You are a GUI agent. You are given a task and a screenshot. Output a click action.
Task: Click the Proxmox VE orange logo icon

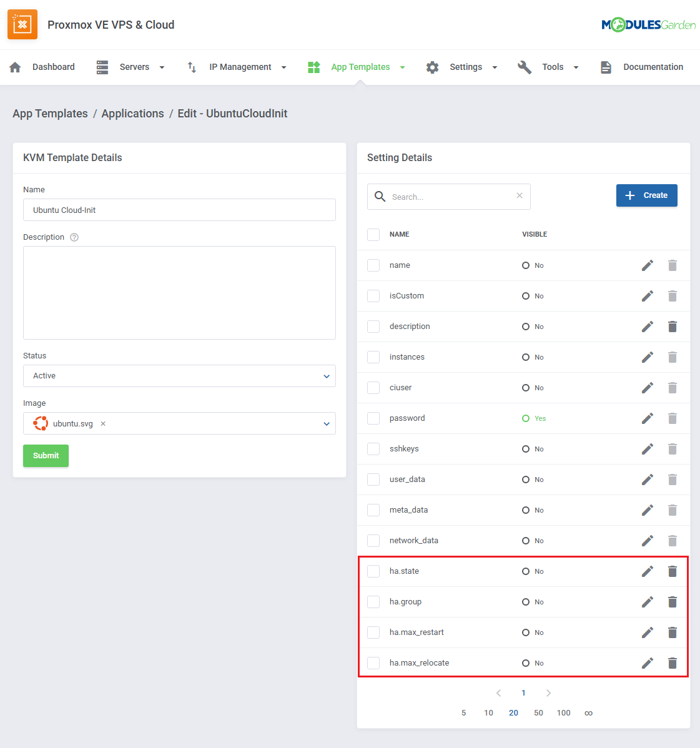click(22, 24)
